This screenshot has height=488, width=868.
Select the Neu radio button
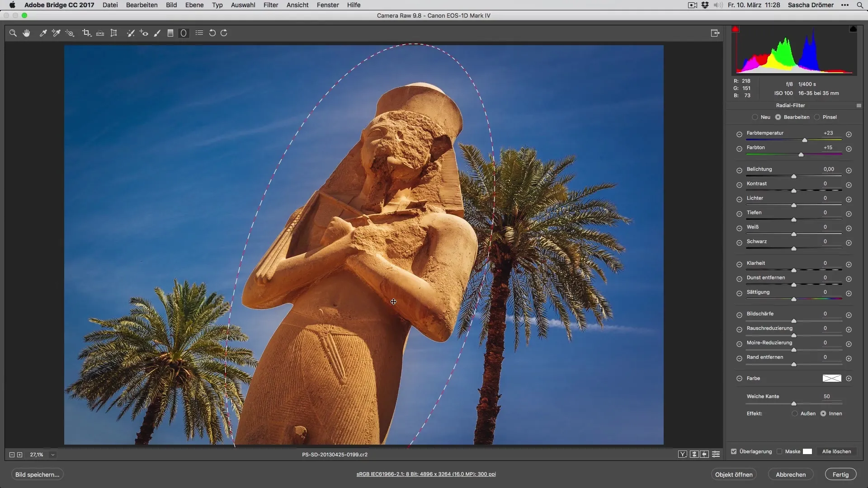click(x=755, y=117)
